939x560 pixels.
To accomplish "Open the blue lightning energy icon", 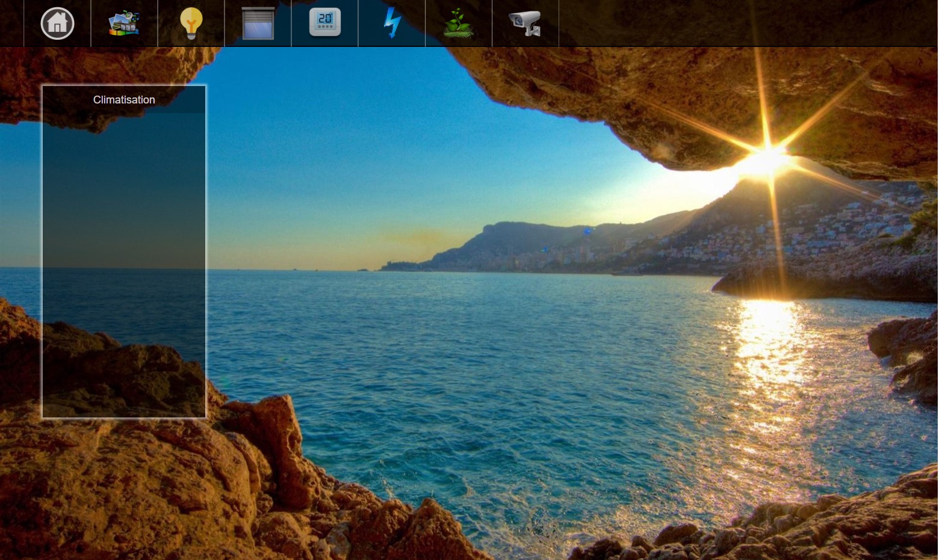I will (392, 23).
